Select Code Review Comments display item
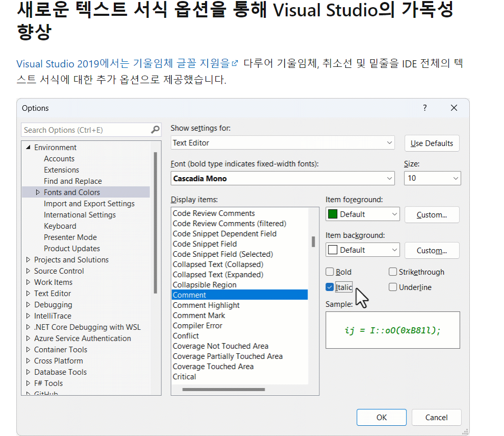Screen dimensions: 504x436 pyautogui.click(x=214, y=213)
